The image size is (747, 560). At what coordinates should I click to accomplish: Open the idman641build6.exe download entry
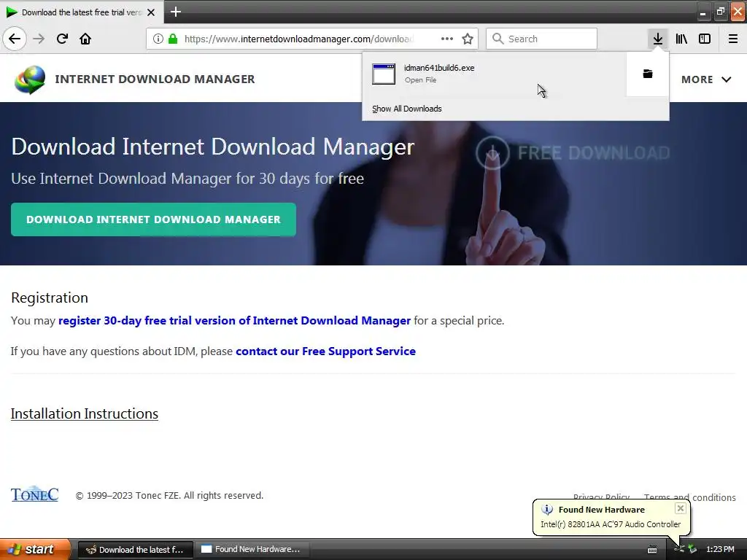(x=494, y=74)
